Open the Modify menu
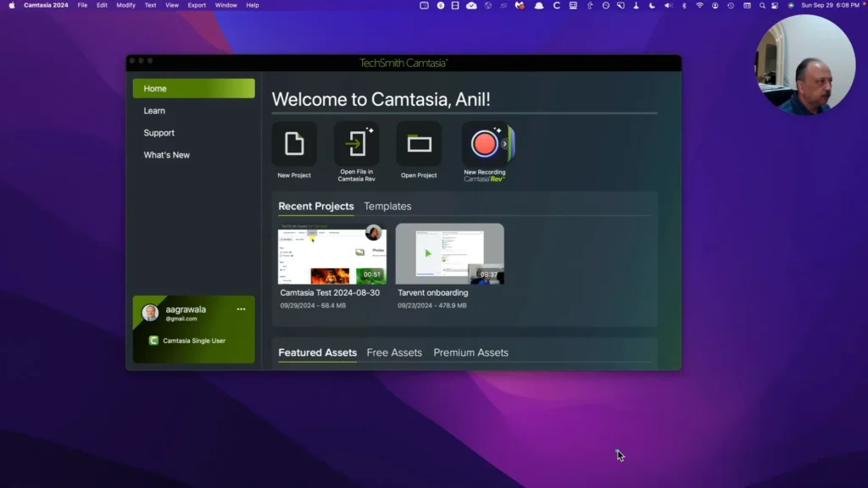 (x=125, y=5)
